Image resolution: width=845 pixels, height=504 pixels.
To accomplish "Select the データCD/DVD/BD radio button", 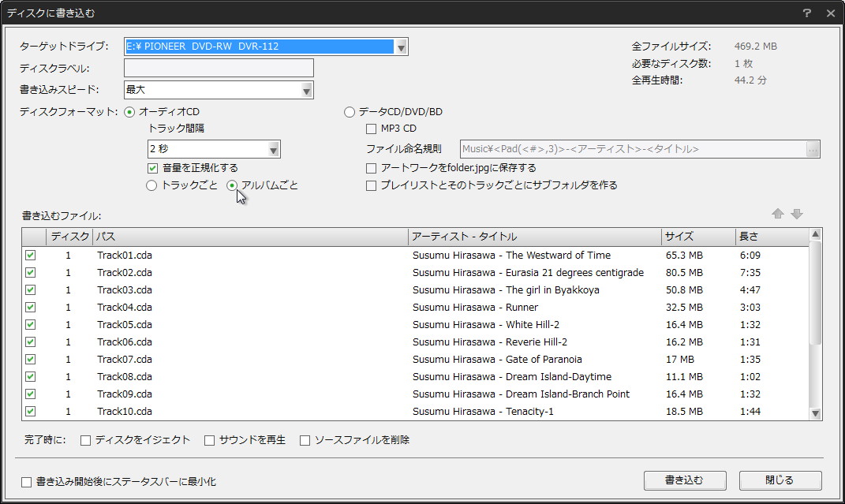I will pyautogui.click(x=349, y=112).
